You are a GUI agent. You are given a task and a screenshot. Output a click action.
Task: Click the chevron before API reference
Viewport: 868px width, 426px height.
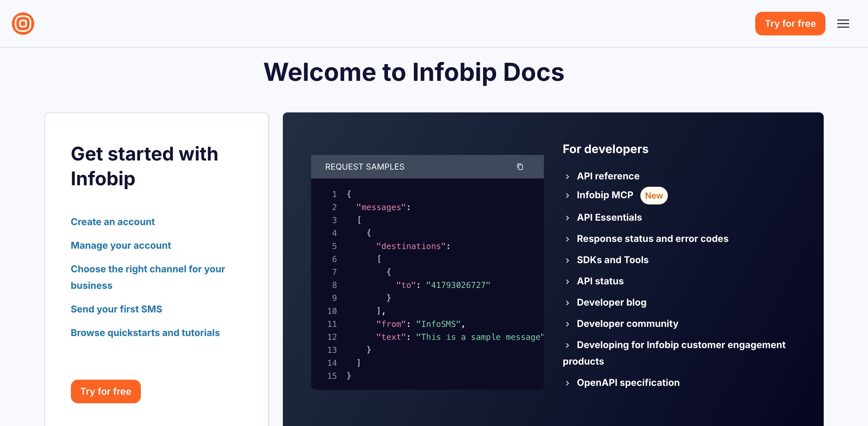pos(567,177)
